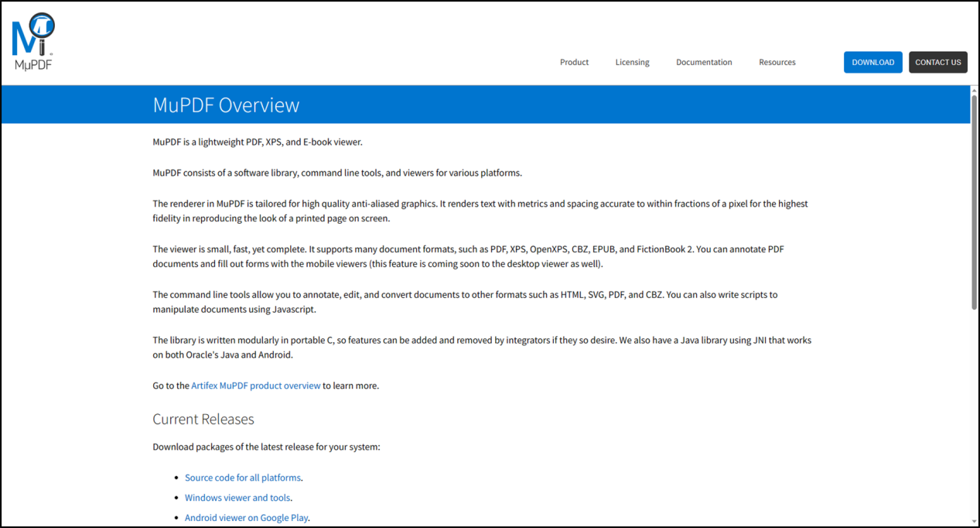Open the Product menu
The height and width of the screenshot is (528, 980).
(x=574, y=62)
